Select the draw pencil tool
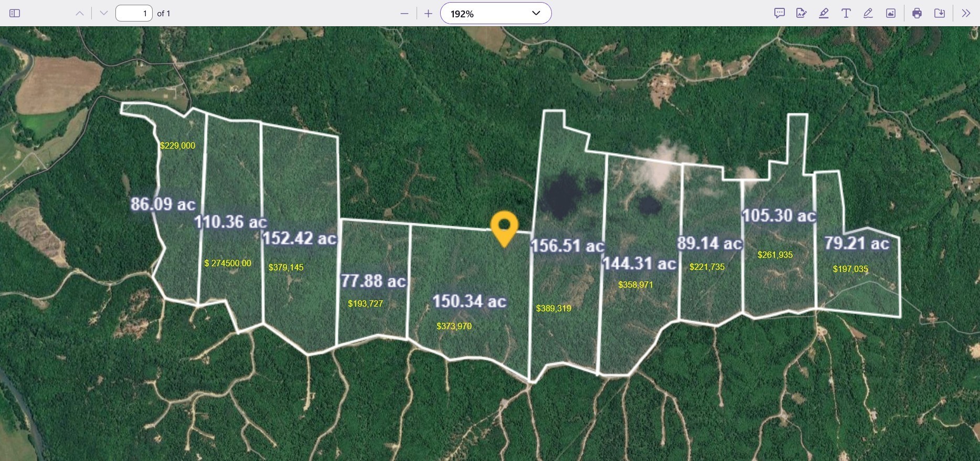 868,13
